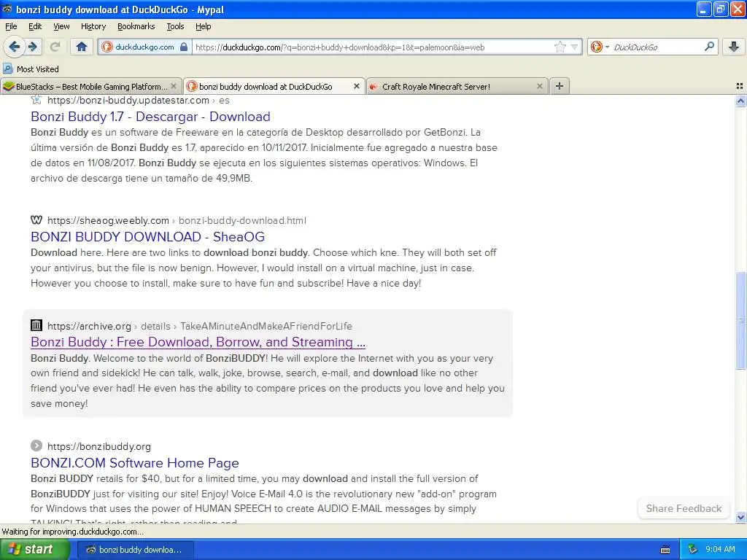Switch to the BlueStacks tab
The height and width of the screenshot is (560, 747).
pyautogui.click(x=90, y=86)
